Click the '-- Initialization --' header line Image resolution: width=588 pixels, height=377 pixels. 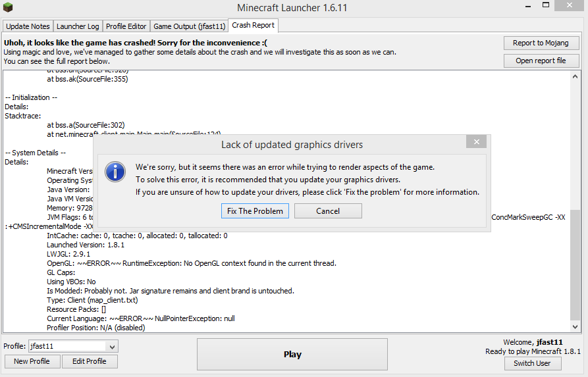pyautogui.click(x=31, y=97)
